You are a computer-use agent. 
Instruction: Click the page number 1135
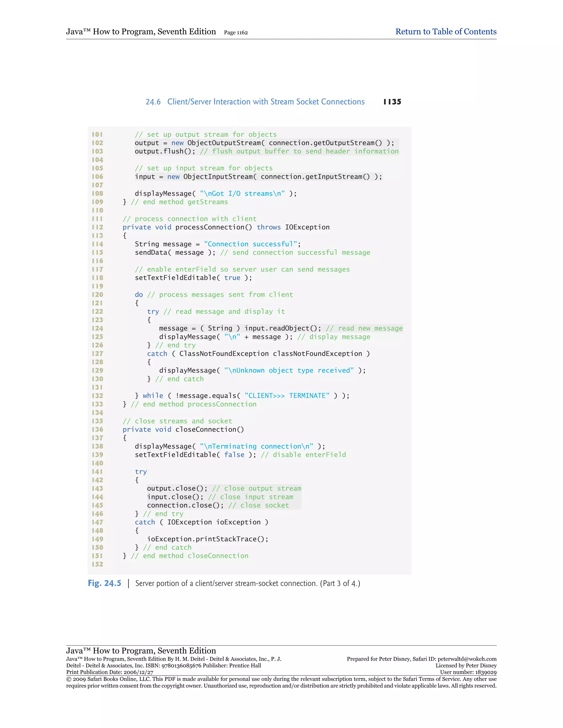[x=392, y=102]
